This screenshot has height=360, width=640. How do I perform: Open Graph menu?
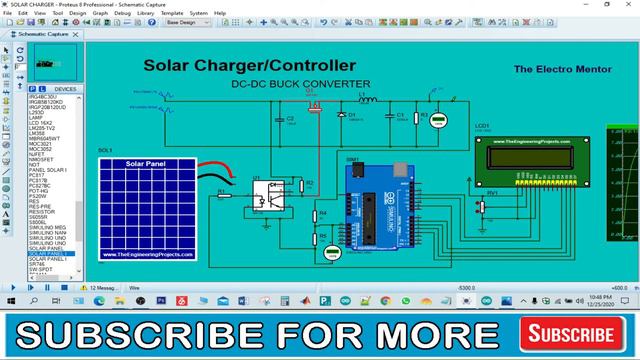pyautogui.click(x=100, y=13)
